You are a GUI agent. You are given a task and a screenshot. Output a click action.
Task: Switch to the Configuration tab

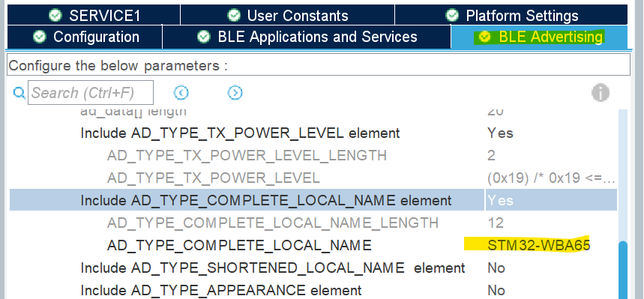pyautogui.click(x=85, y=37)
